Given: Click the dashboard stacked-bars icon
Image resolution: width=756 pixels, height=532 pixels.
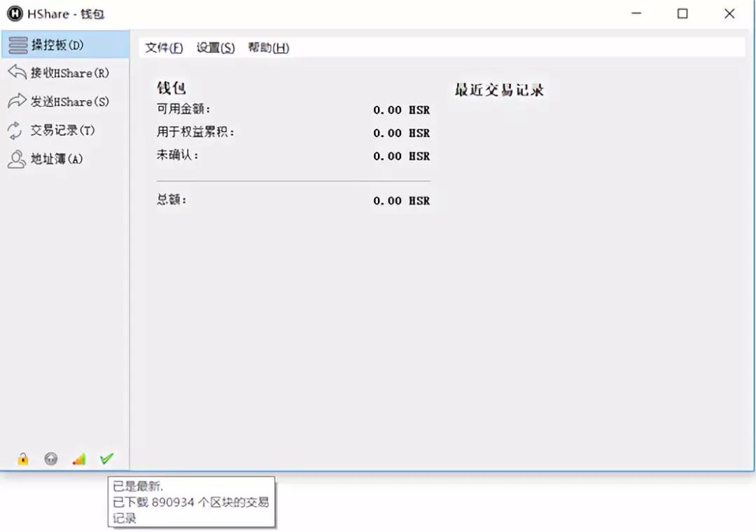Looking at the screenshot, I should click(17, 45).
